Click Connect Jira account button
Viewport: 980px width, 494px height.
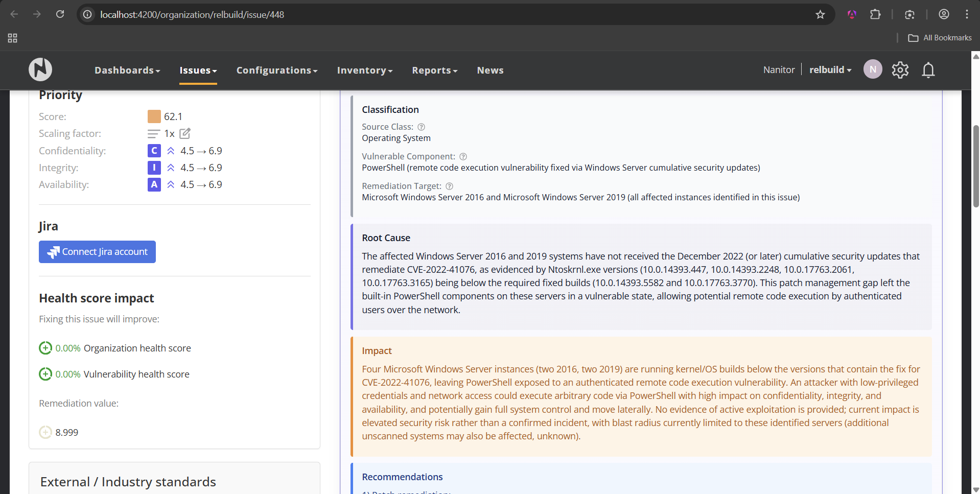(x=97, y=252)
